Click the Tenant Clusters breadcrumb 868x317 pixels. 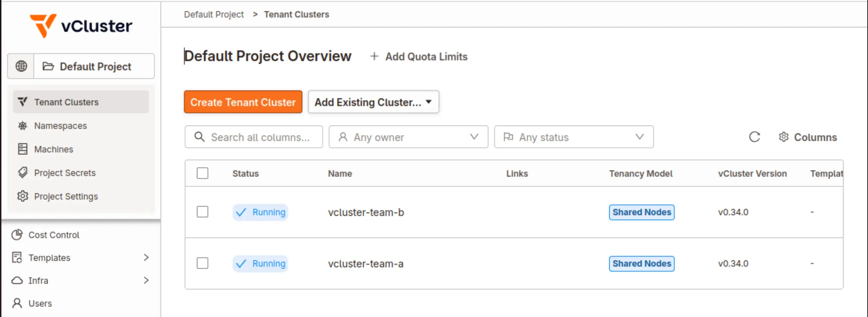(x=297, y=14)
